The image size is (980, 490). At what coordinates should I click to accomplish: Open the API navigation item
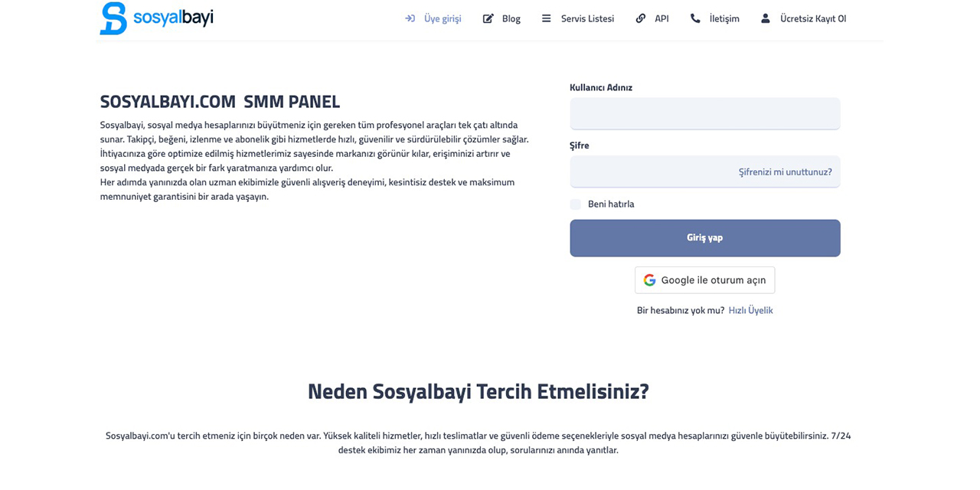pos(661,18)
